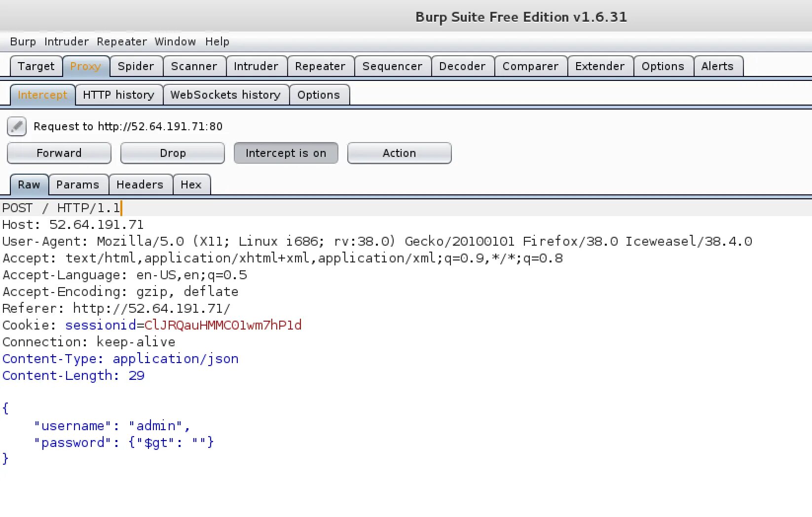The width and height of the screenshot is (812, 517).
Task: Click the Content-Type: application/json line
Action: click(120, 359)
